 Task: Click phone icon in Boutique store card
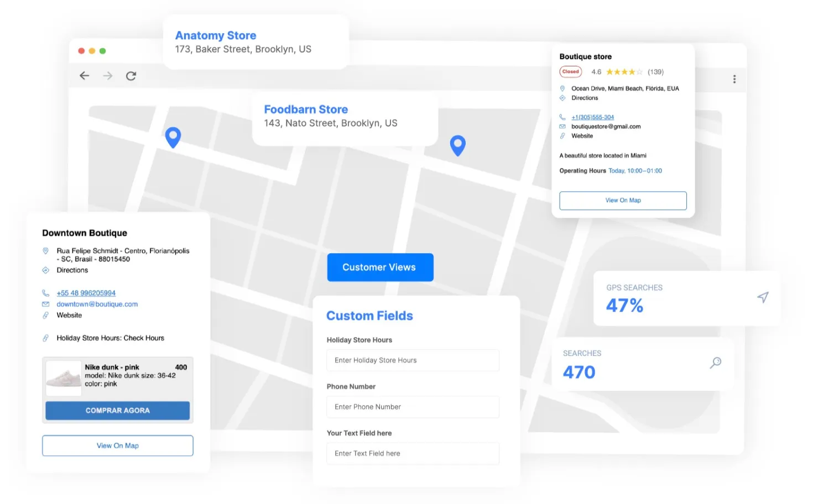(x=562, y=117)
